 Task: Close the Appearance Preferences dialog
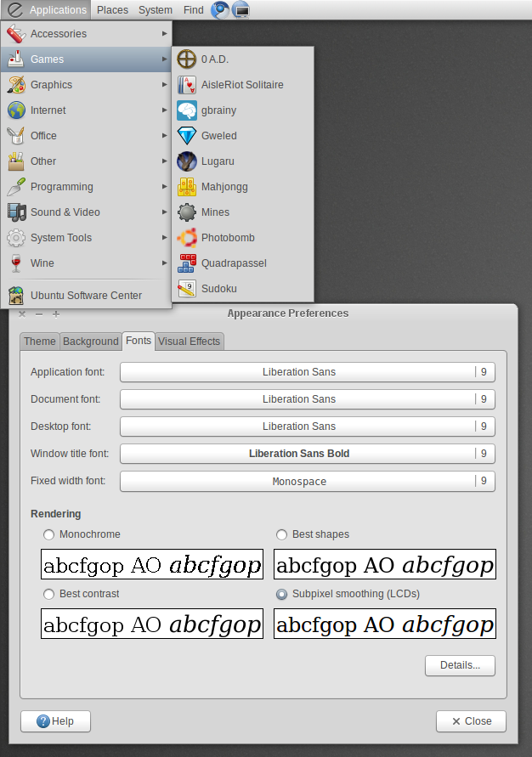tap(471, 721)
